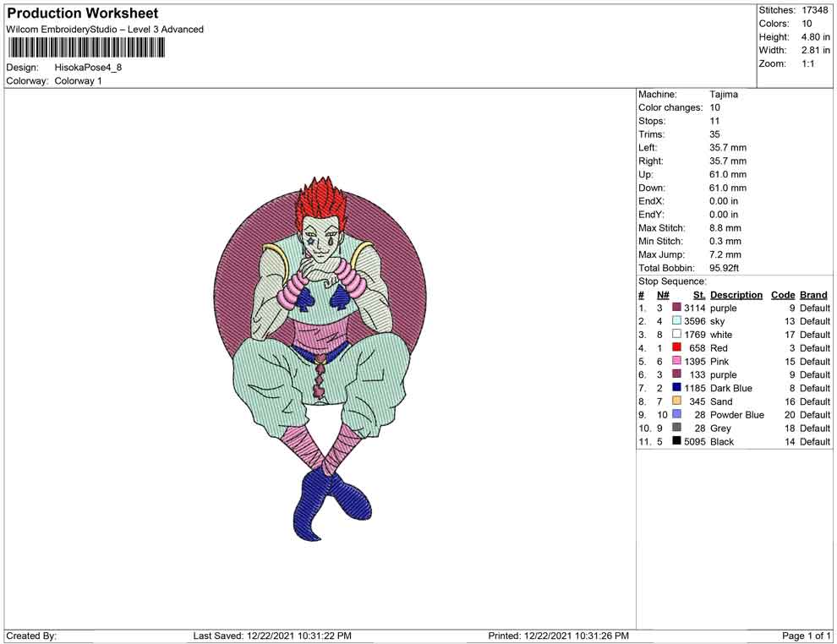Click the N# column header
The image size is (837, 644).
tap(663, 295)
